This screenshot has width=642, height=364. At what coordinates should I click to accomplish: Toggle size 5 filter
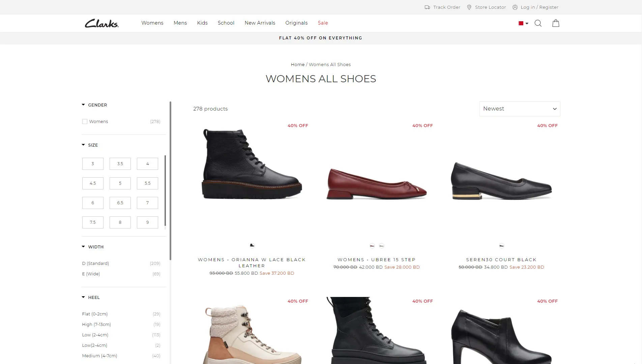click(x=120, y=183)
